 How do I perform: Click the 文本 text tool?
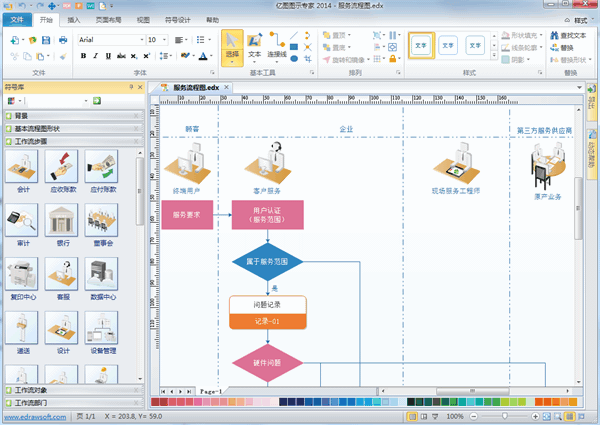(x=254, y=46)
